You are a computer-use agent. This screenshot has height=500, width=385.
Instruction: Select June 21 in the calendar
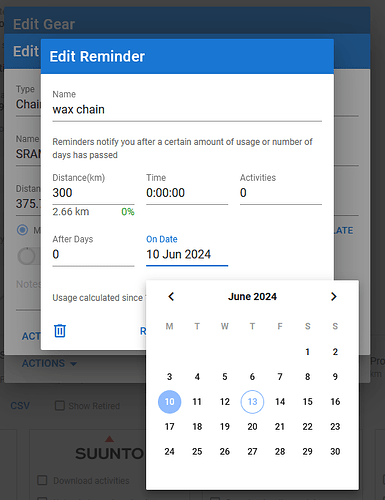[x=280, y=427]
